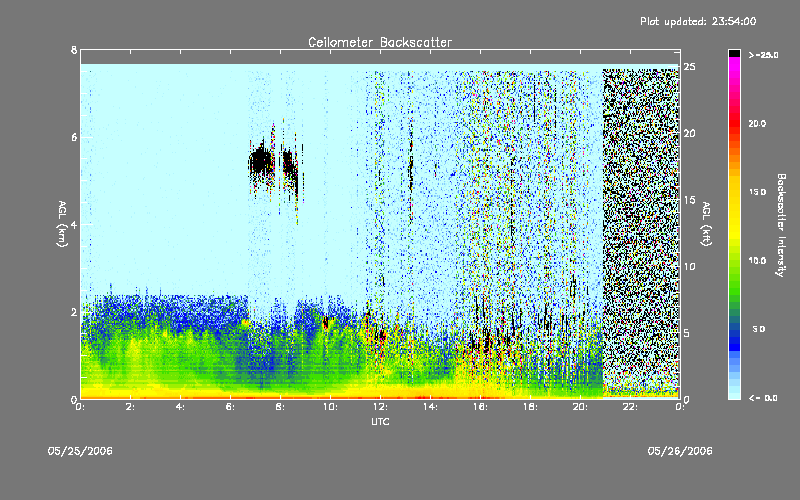
Task: Click the '15' kft tick on right axis
Action: click(x=689, y=200)
